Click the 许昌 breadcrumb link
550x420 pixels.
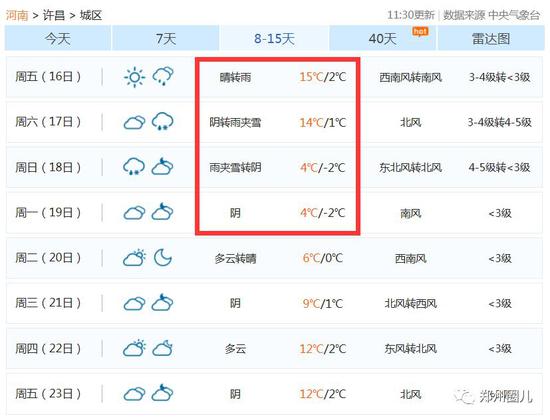click(x=54, y=15)
